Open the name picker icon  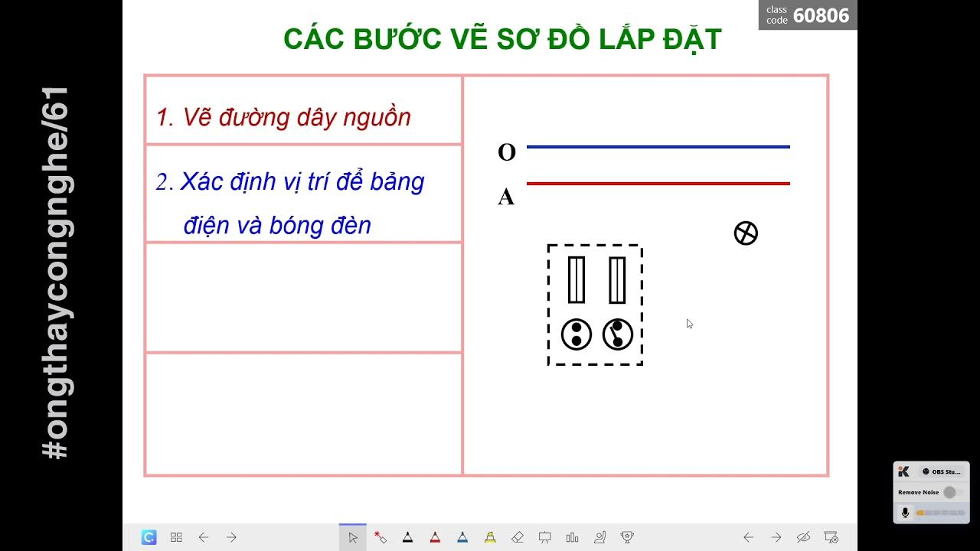[x=600, y=537]
